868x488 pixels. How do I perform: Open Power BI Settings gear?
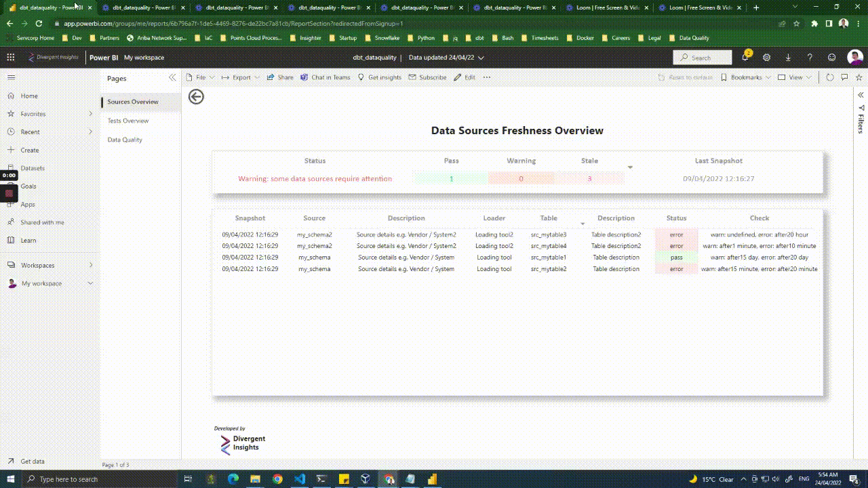[x=766, y=58]
